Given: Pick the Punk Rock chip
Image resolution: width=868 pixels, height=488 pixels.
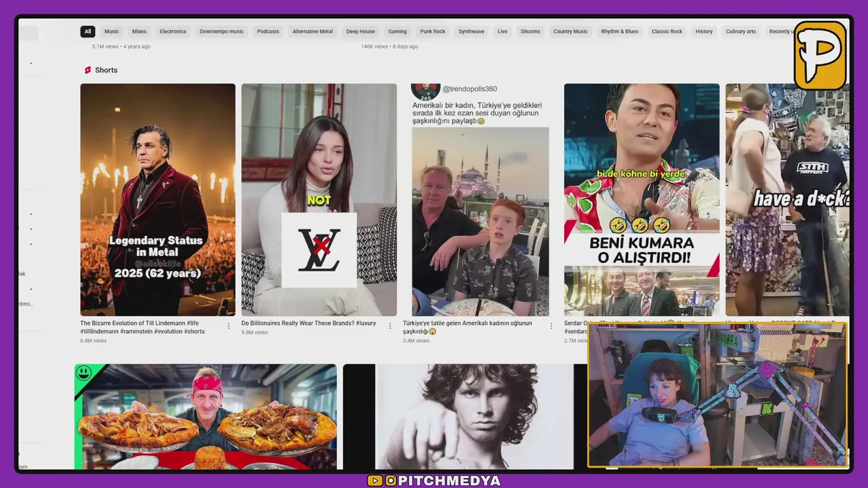Looking at the screenshot, I should tap(433, 31).
